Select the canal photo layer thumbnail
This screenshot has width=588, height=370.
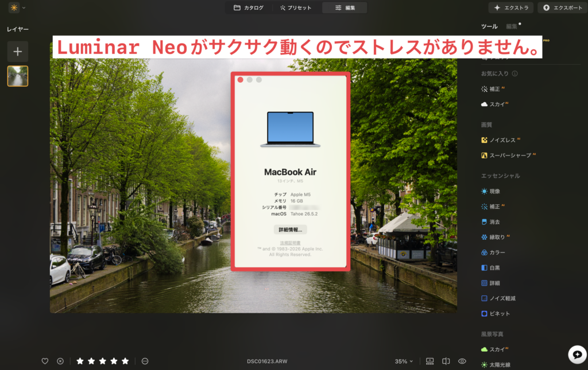[x=18, y=76]
